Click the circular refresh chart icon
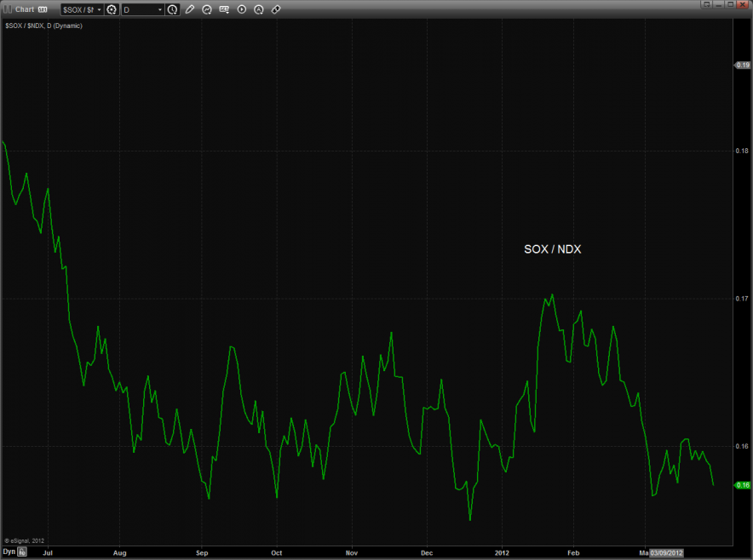This screenshot has height=560, width=753. tap(207, 9)
